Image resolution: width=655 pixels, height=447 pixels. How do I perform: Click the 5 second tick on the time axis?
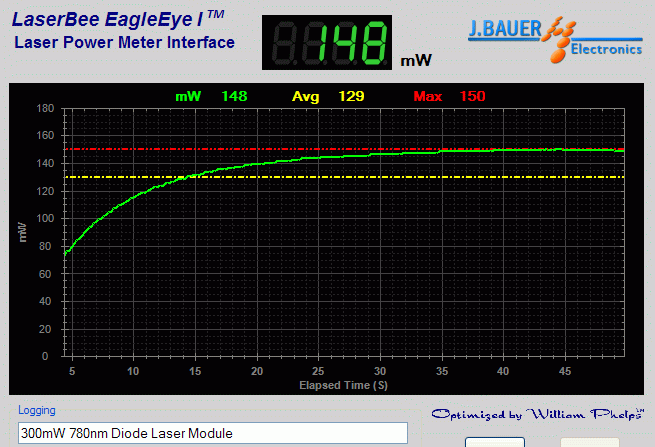[72, 371]
